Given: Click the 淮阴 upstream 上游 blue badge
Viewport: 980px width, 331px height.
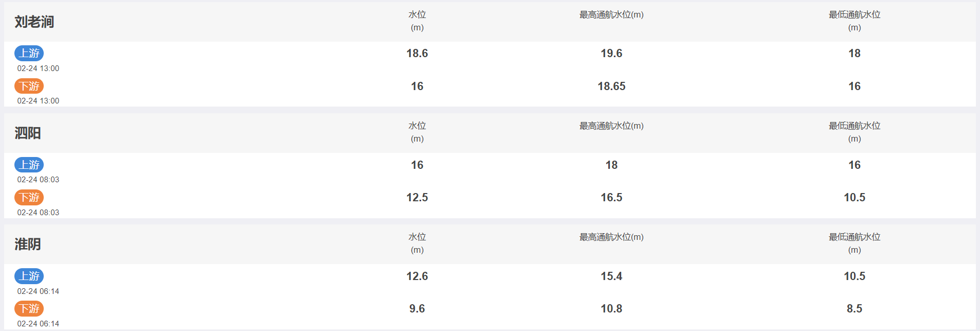Looking at the screenshot, I should [29, 276].
